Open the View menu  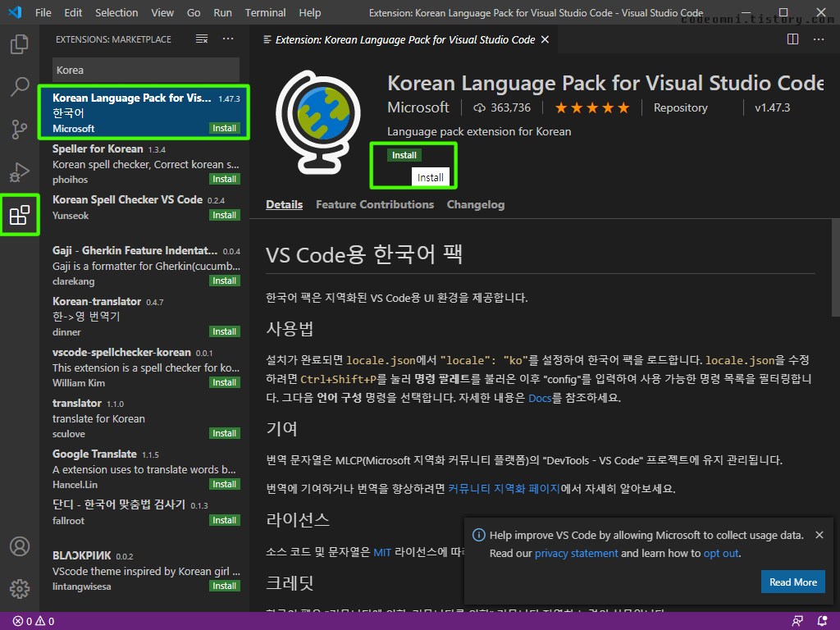coord(162,12)
